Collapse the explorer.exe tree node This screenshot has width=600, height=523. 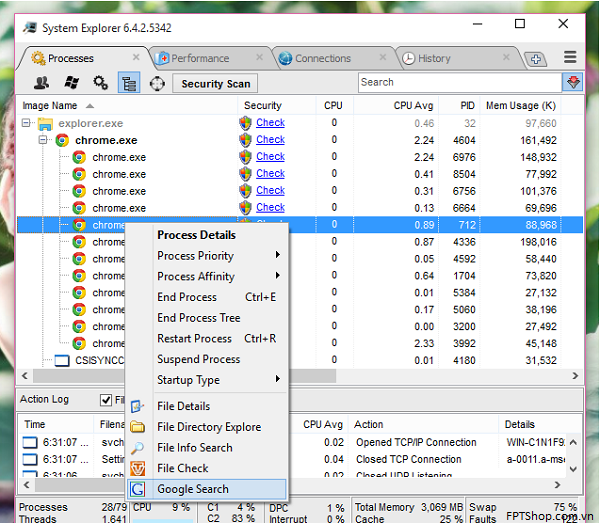point(28,124)
